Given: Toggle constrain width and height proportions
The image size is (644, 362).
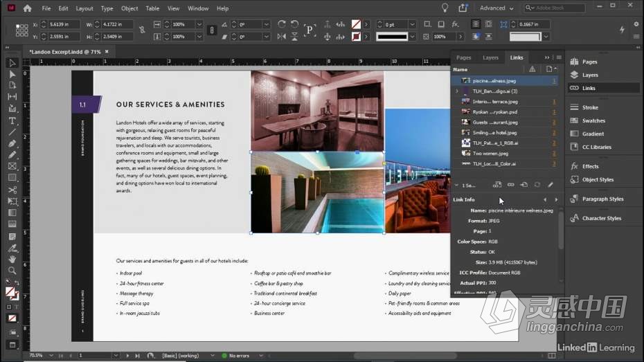Looking at the screenshot, I should 142,30.
